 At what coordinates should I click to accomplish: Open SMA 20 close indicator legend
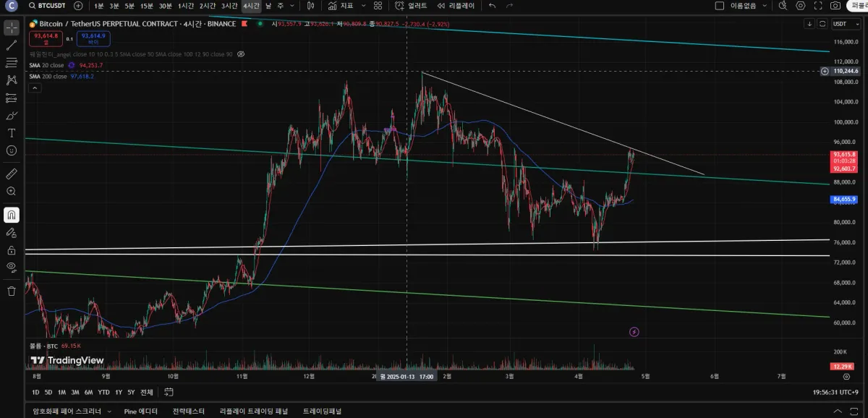coord(46,65)
